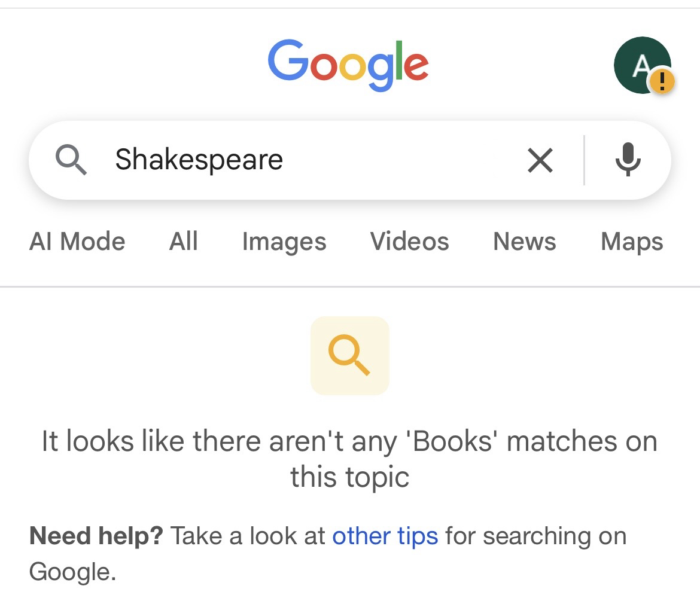The width and height of the screenshot is (700, 607).
Task: Open the Images tab
Action: (x=284, y=242)
